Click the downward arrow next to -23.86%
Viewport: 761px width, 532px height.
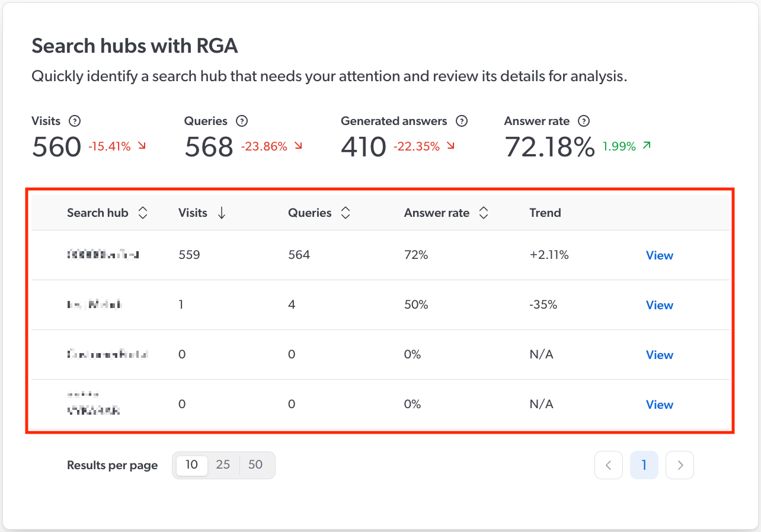pos(298,146)
